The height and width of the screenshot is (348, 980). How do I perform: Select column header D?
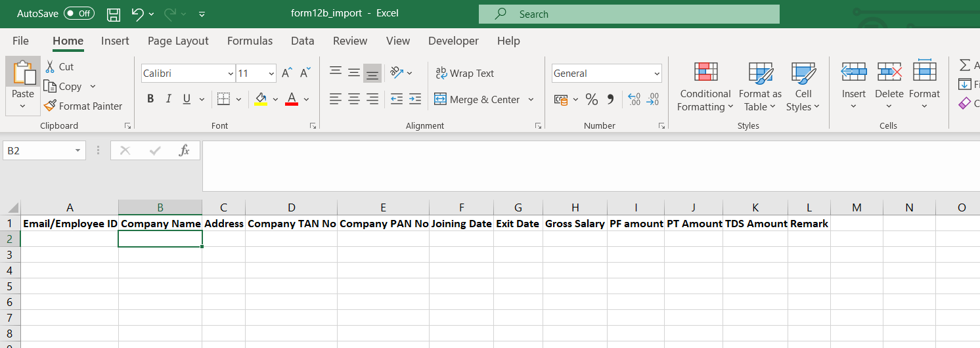[291, 207]
